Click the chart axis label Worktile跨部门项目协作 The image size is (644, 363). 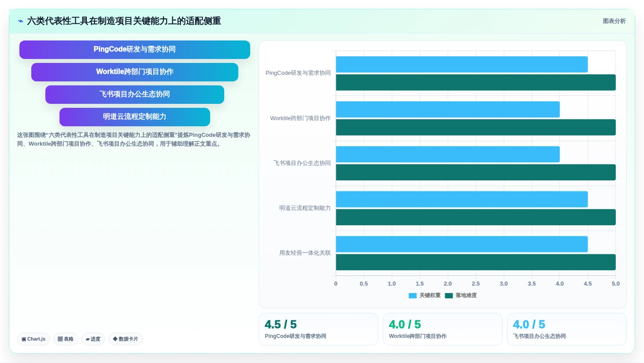pyautogui.click(x=300, y=118)
